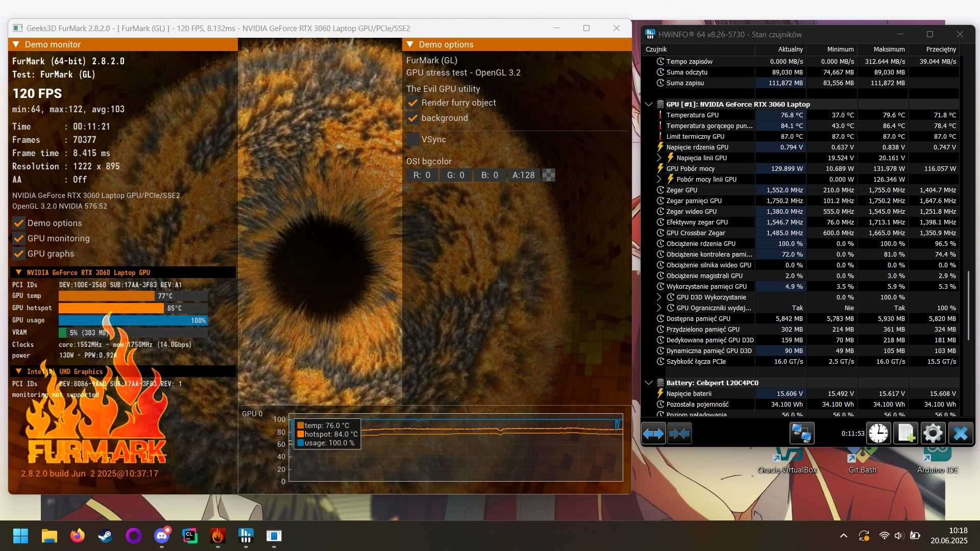
Task: Toggle Demo options checkbox in monitor
Action: click(x=19, y=223)
